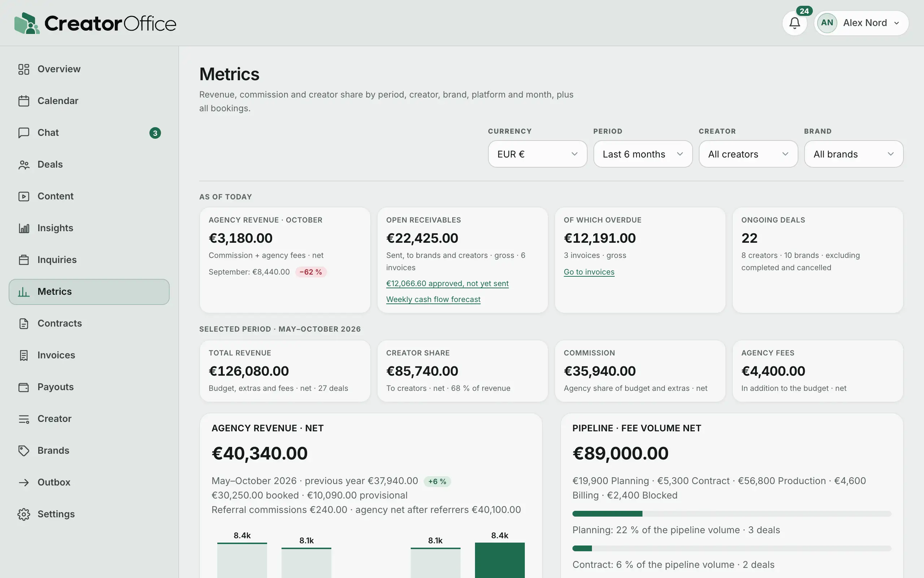924x578 pixels.
Task: Expand the Period dropdown Last 6 months
Action: pyautogui.click(x=642, y=154)
